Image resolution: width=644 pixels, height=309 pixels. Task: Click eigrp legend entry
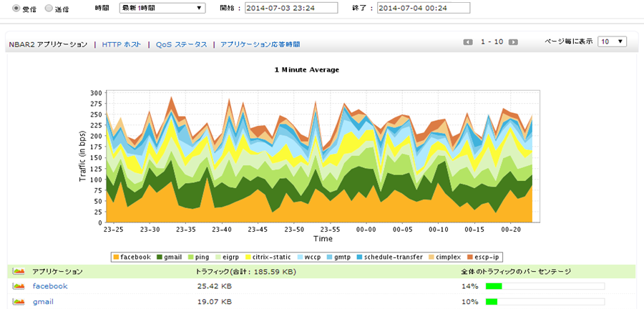(228, 257)
